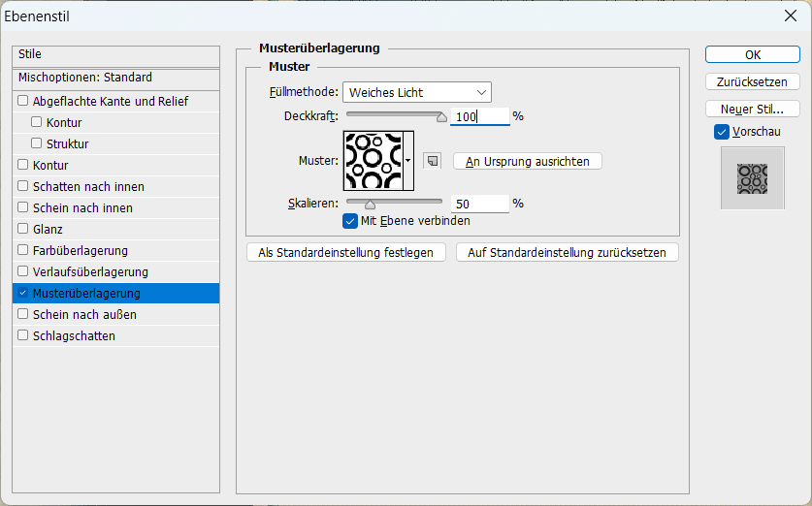Screen dimensions: 812x506
Task: Close the Ebenenstil dialog
Action: pyautogui.click(x=791, y=16)
